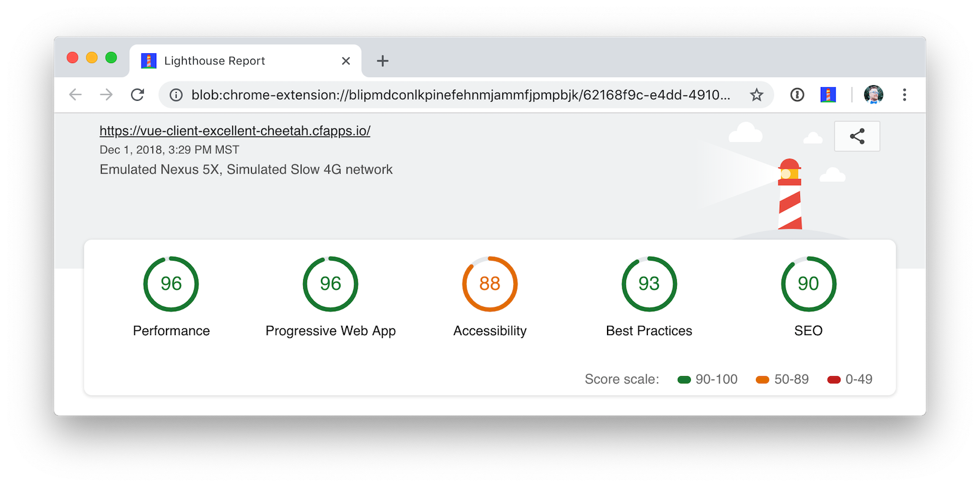The width and height of the screenshot is (980, 487).
Task: Open the vue-client-excellent-cheetah URL link
Action: (235, 131)
